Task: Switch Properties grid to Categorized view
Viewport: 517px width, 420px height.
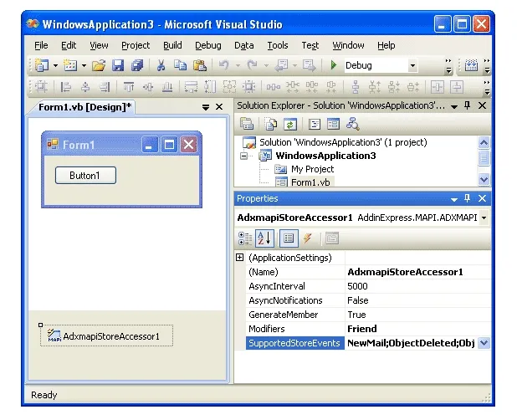Action: (x=245, y=238)
